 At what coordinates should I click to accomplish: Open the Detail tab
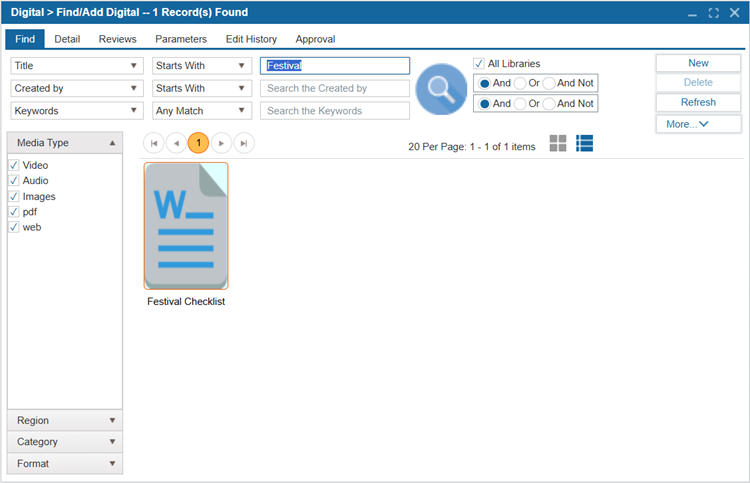pos(67,39)
